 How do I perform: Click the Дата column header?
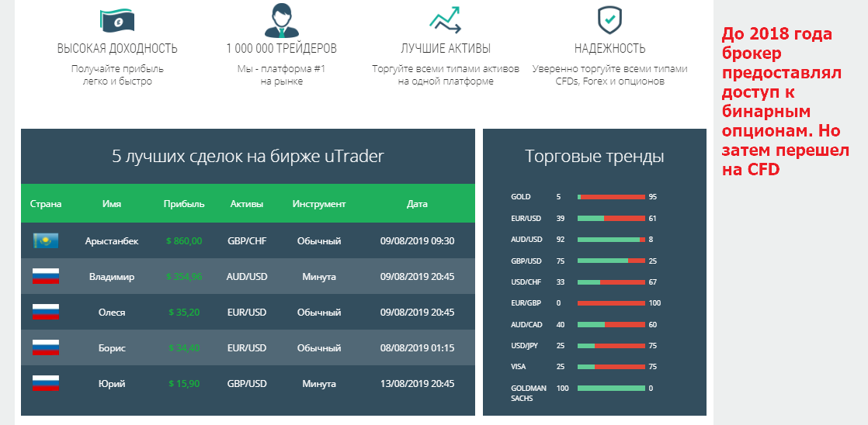coord(418,204)
